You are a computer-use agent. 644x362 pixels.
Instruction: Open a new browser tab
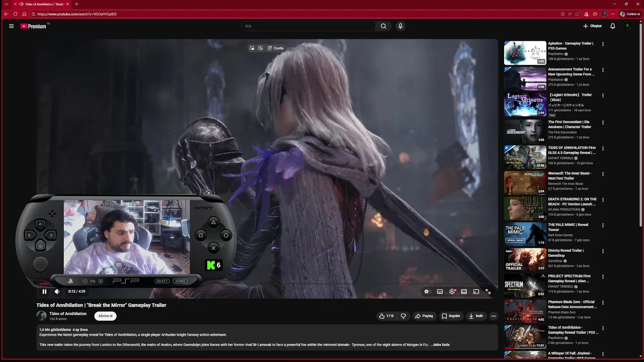pyautogui.click(x=76, y=4)
